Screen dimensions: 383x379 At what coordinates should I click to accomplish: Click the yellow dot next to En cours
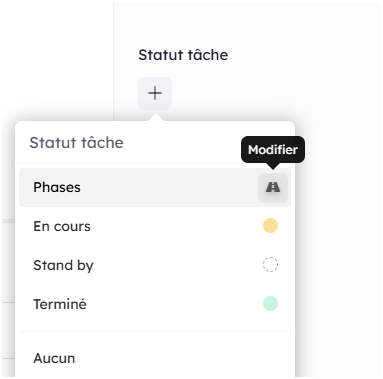point(270,226)
